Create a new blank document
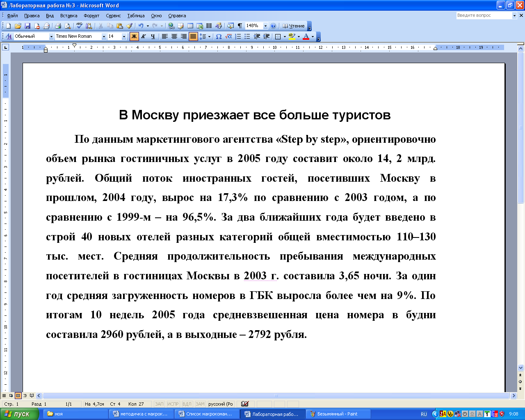The width and height of the screenshot is (525, 420). 8,26
